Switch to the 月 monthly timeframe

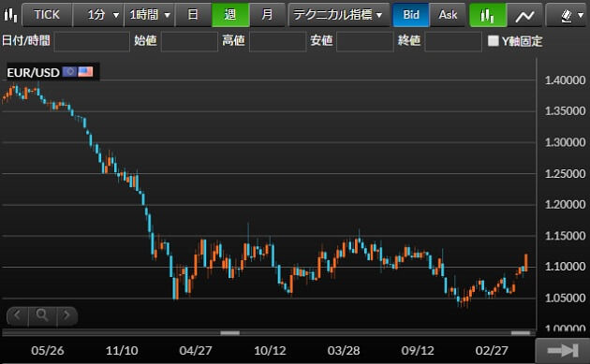(x=267, y=15)
